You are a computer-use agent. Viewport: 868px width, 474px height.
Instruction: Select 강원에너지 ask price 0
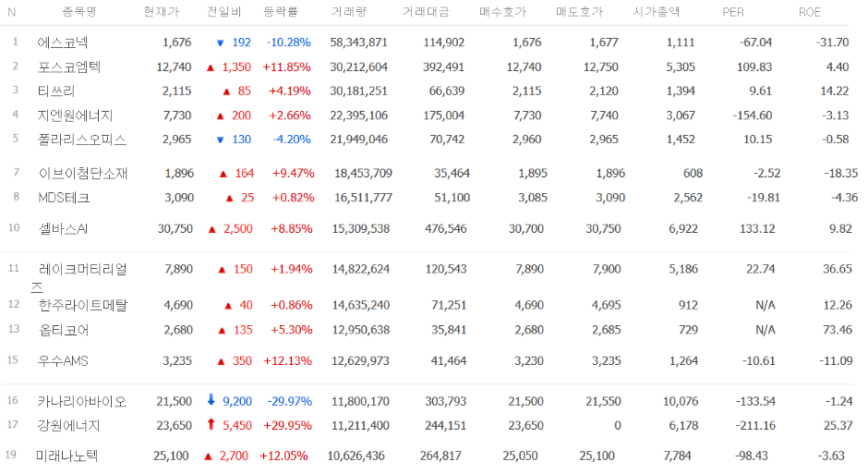[x=618, y=426]
